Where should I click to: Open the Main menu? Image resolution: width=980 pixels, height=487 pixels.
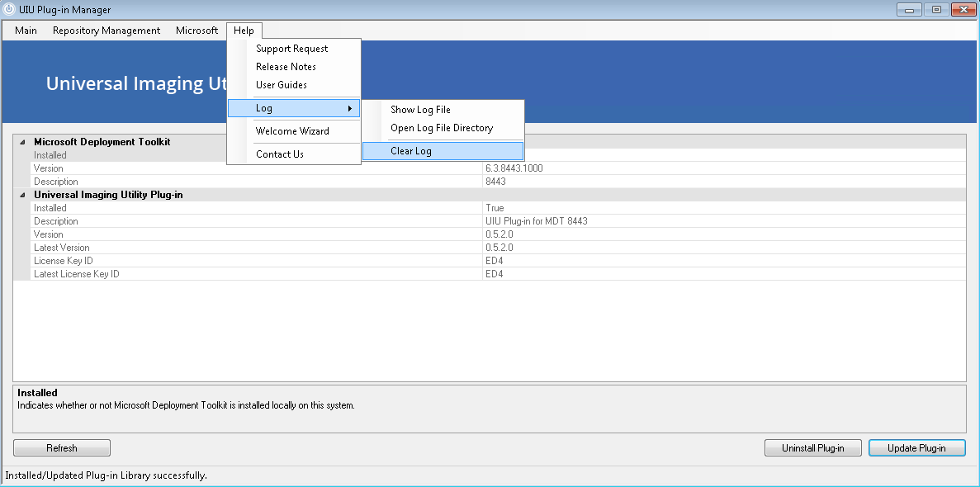tap(26, 30)
